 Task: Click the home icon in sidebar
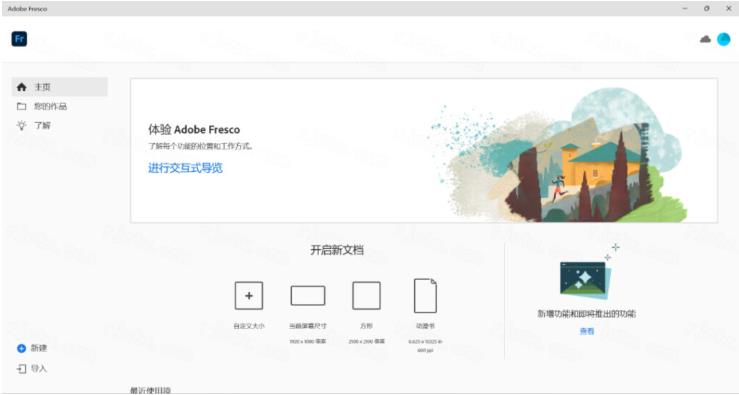[21, 87]
